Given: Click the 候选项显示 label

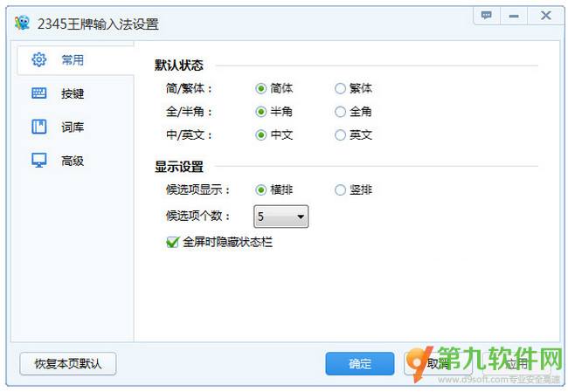Looking at the screenshot, I should (198, 189).
